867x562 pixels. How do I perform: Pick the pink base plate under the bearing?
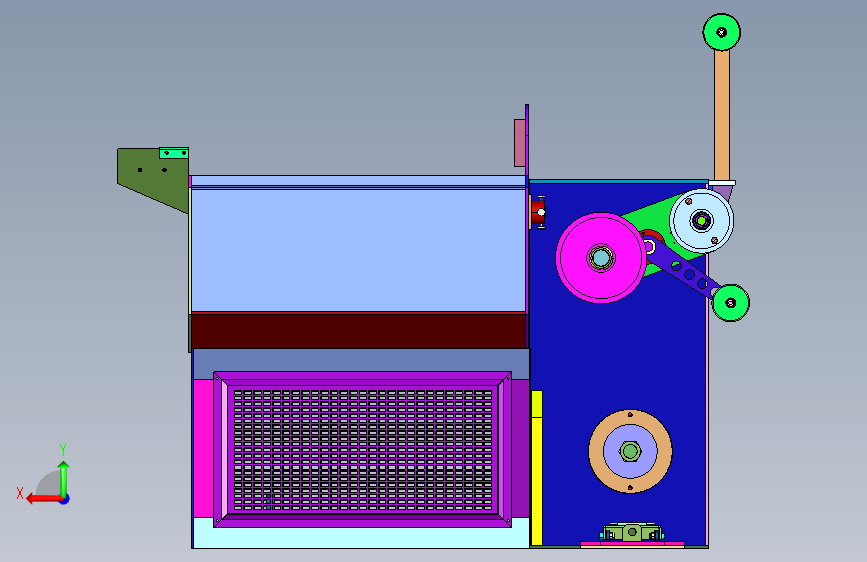click(x=633, y=544)
